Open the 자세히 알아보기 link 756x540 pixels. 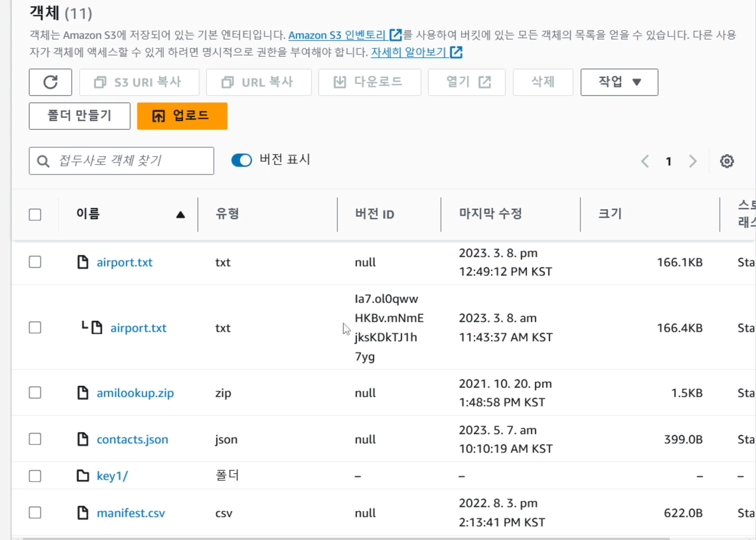[409, 52]
